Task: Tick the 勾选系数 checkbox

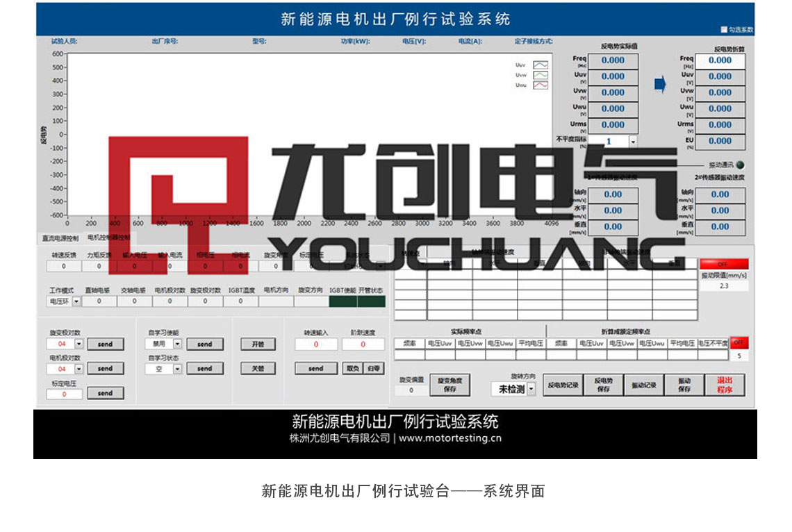Action: 724,30
